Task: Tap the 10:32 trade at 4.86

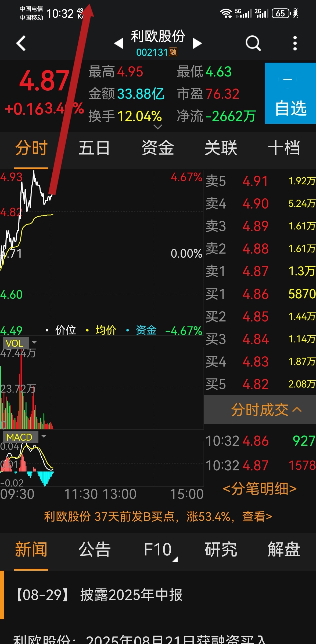Action: (x=260, y=441)
